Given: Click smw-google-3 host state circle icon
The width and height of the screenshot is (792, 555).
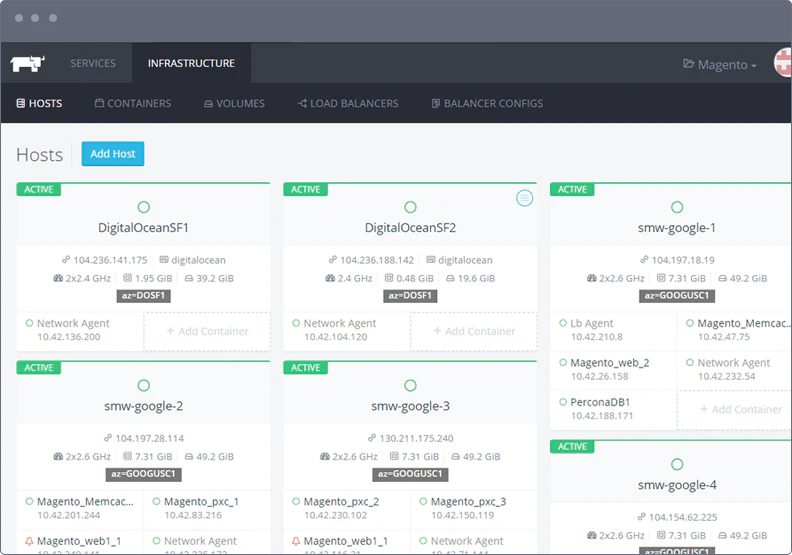Looking at the screenshot, I should [x=410, y=385].
